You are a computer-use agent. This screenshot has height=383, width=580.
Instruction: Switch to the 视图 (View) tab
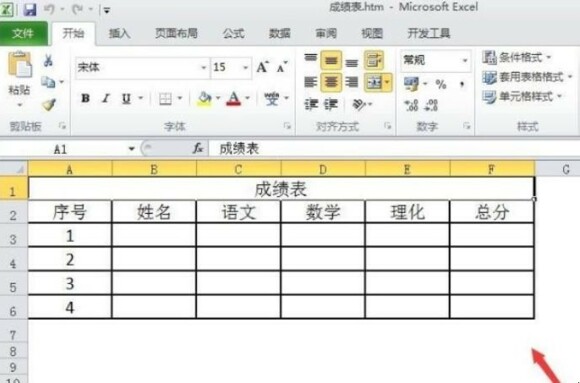click(372, 34)
